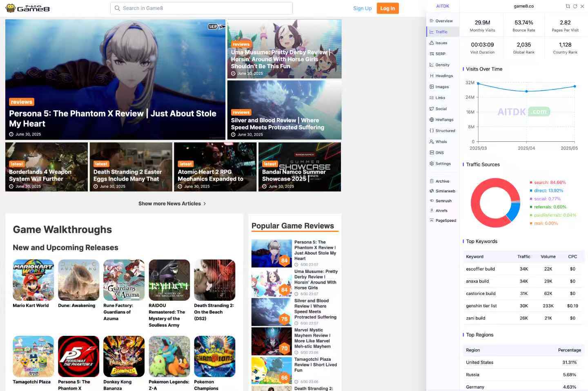Switch to the Overview tab
588x391 pixels.
point(443,21)
